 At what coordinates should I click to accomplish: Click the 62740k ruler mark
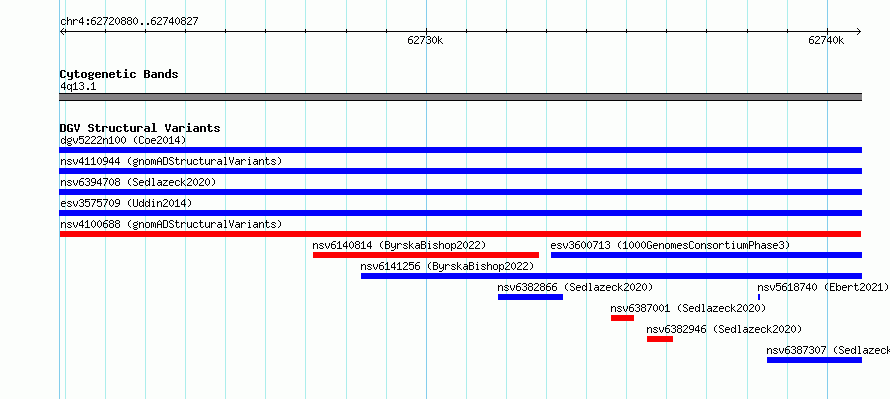pyautogui.click(x=826, y=40)
